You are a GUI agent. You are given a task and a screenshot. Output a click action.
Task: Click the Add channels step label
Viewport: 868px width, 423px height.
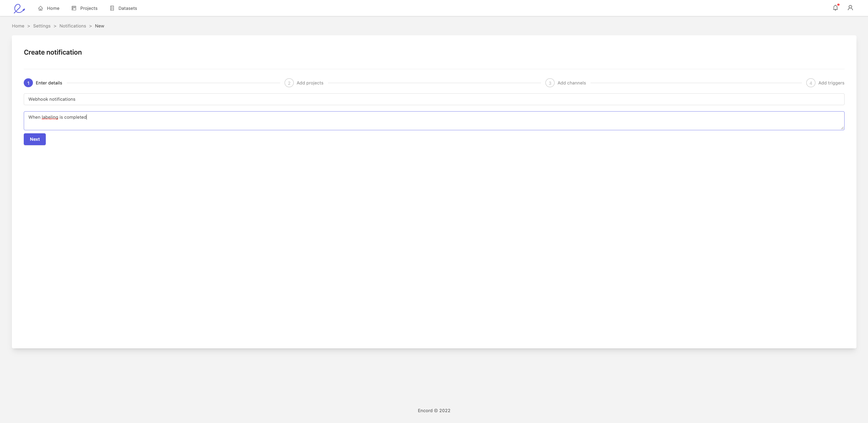[x=572, y=83]
